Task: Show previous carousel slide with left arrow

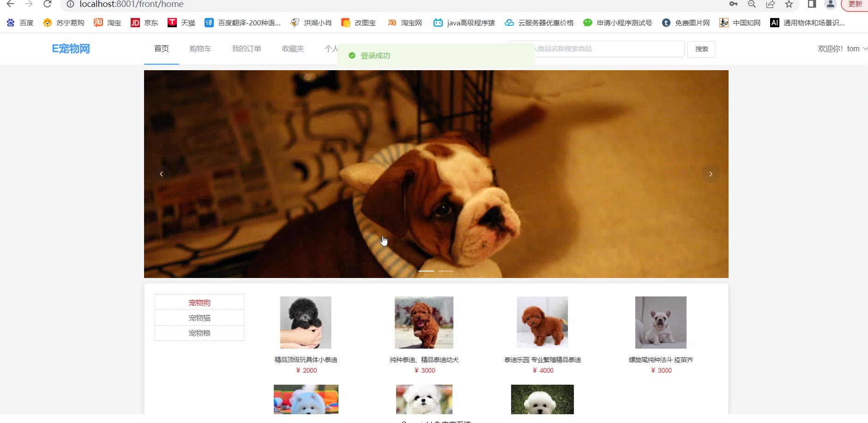Action: point(161,174)
